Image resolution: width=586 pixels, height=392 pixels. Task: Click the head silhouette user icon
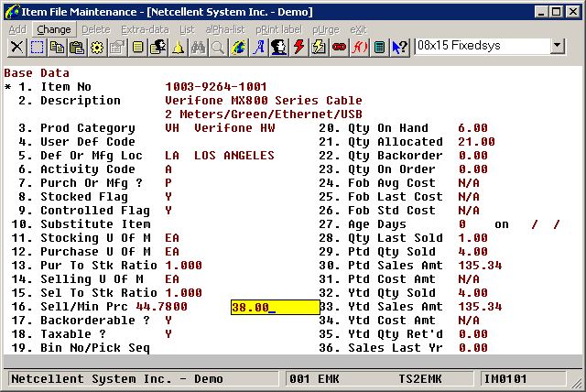[x=278, y=48]
